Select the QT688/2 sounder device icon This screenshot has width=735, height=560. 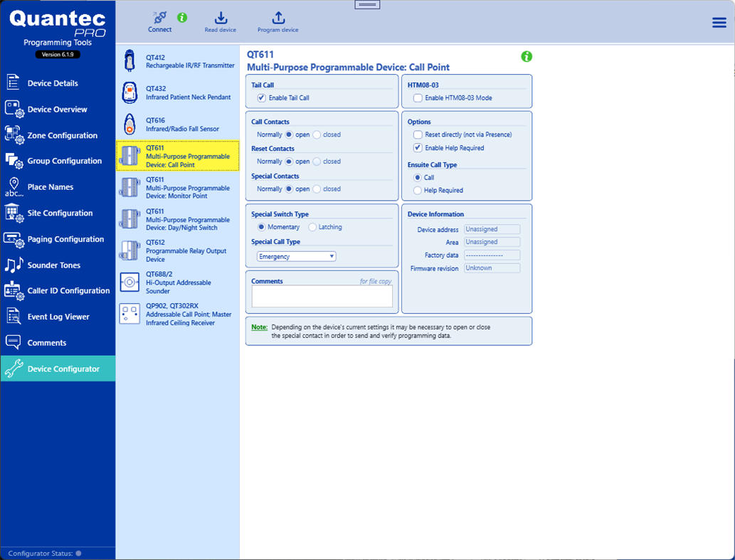[x=129, y=282]
